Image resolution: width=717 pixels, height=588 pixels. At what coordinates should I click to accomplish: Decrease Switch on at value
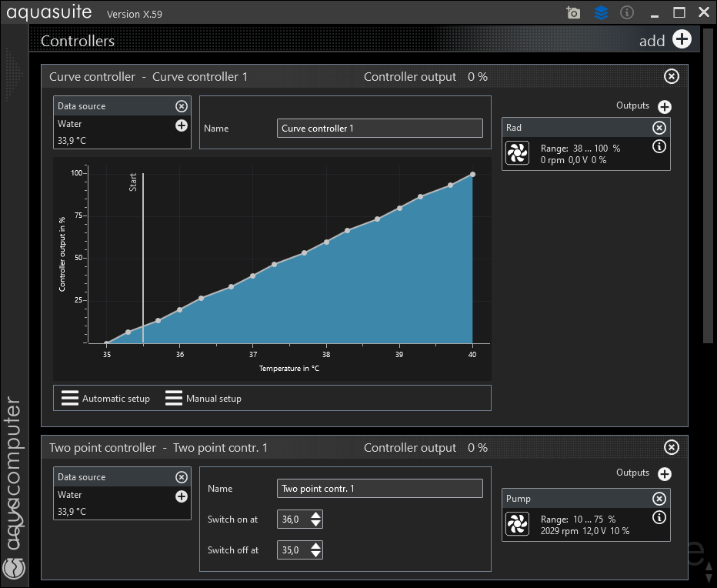tap(315, 523)
